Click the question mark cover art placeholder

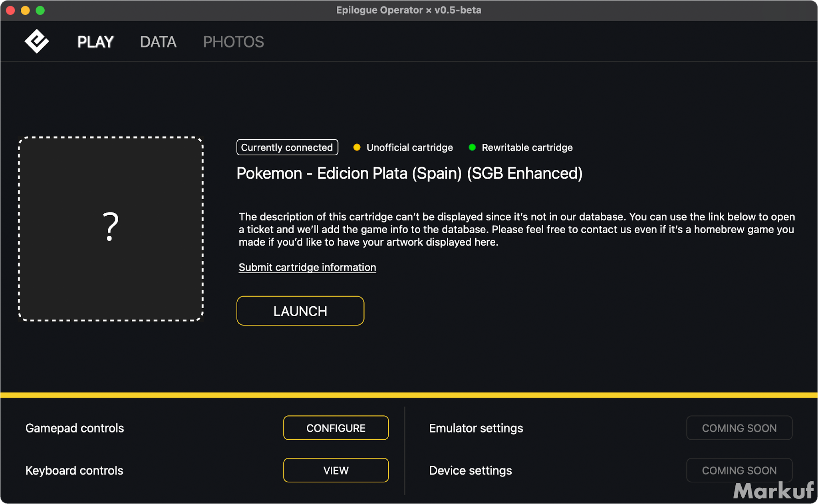click(111, 228)
